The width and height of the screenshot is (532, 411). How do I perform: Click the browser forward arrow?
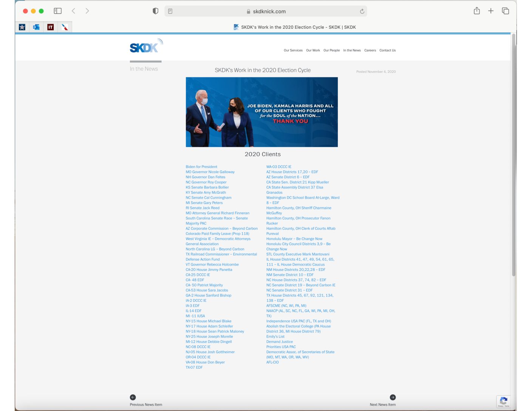(x=87, y=11)
